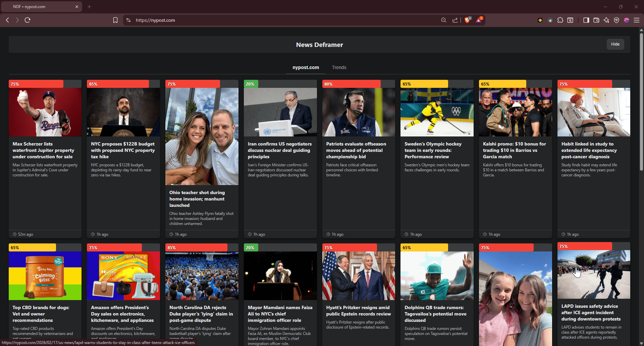Click the 20% score bar on Iran article
Image resolution: width=644 pixels, height=346 pixels.
coord(251,84)
